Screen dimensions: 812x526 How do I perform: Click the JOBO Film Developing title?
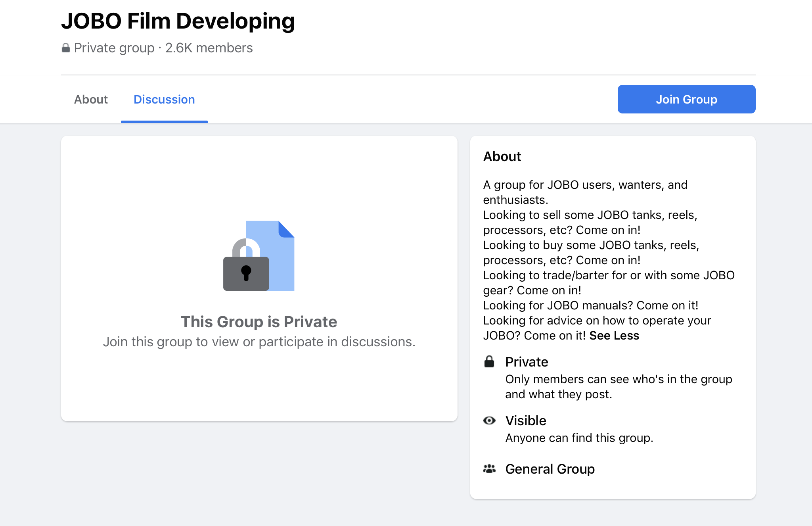(178, 21)
